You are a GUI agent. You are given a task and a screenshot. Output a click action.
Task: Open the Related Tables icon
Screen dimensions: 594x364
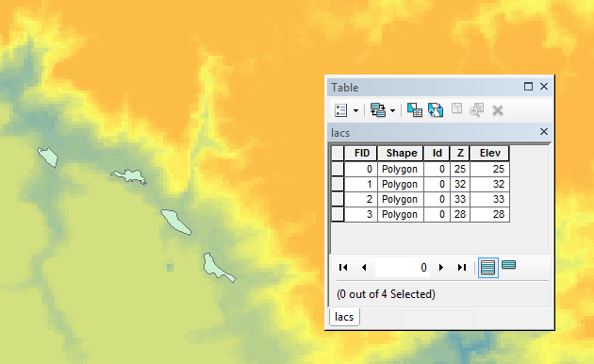click(x=378, y=110)
